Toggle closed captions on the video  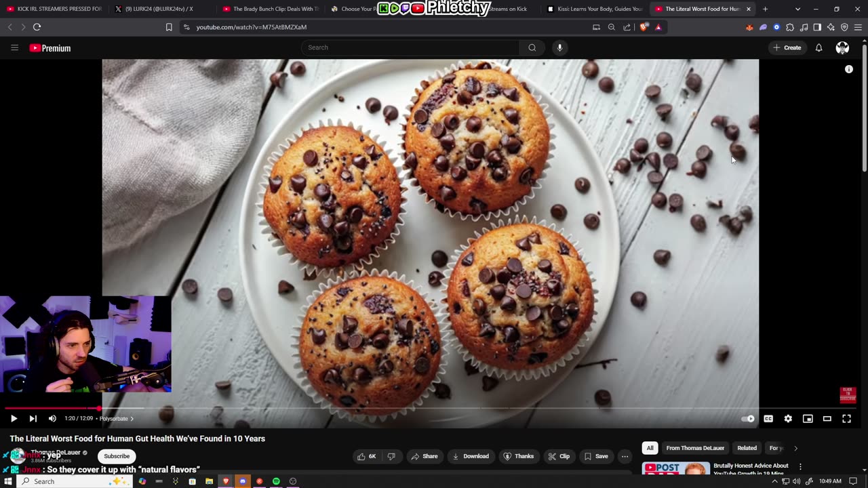(x=768, y=419)
